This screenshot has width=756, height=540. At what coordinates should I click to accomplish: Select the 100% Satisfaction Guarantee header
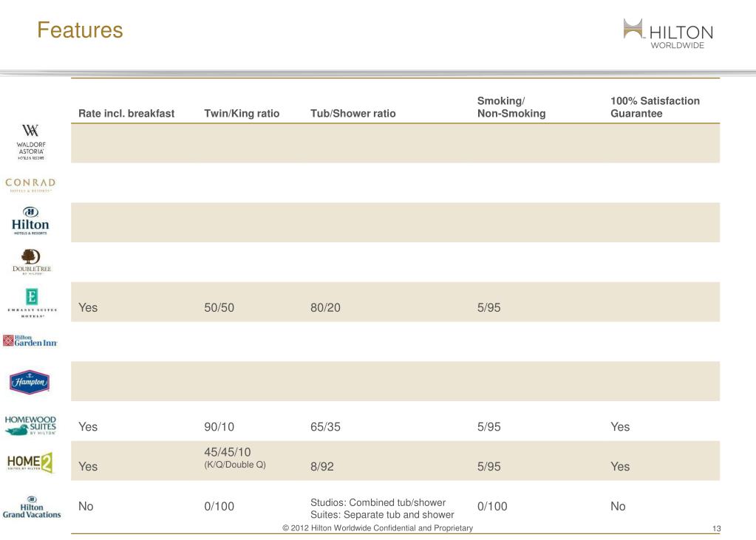[655, 107]
